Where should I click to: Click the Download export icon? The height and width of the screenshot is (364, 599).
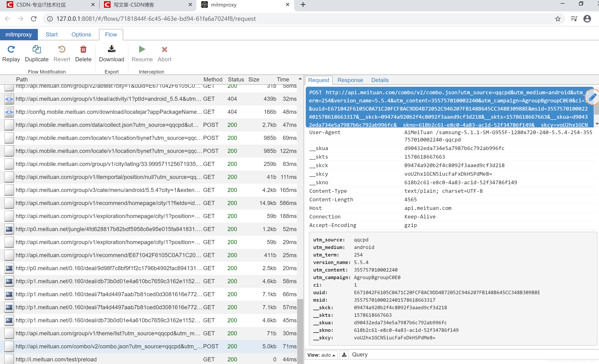[x=111, y=49]
